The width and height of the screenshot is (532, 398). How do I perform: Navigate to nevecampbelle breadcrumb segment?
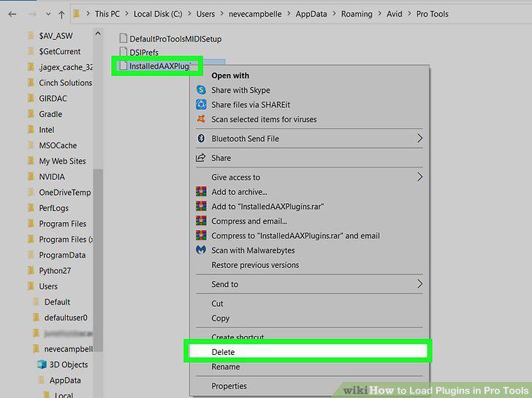pyautogui.click(x=255, y=14)
